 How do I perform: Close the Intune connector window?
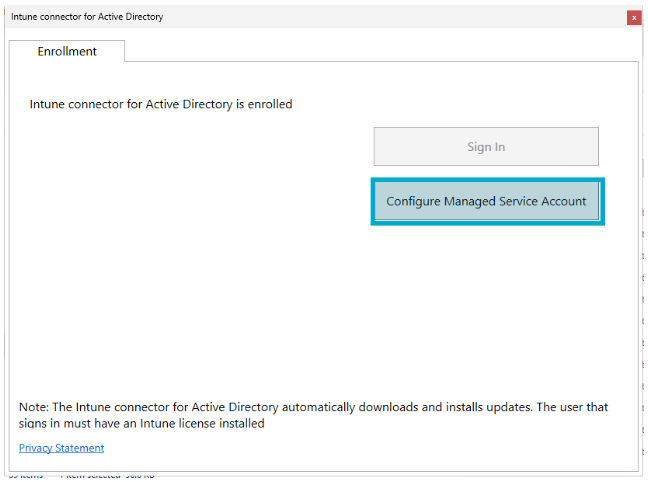click(x=634, y=18)
